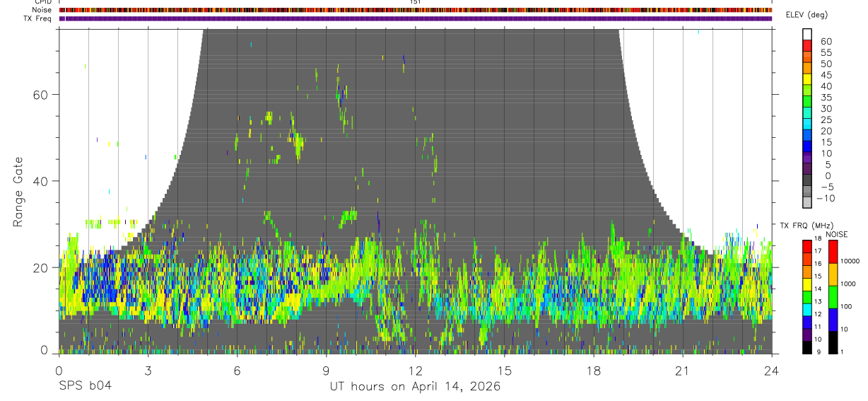
Task: Click the 'NOISE' legend title
Action: (836, 235)
